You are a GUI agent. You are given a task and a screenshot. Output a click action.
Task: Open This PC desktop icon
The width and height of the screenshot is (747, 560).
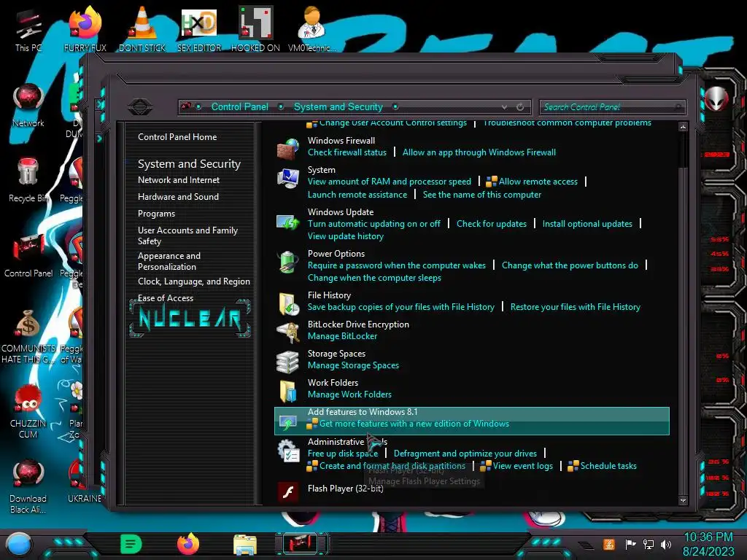pyautogui.click(x=28, y=28)
